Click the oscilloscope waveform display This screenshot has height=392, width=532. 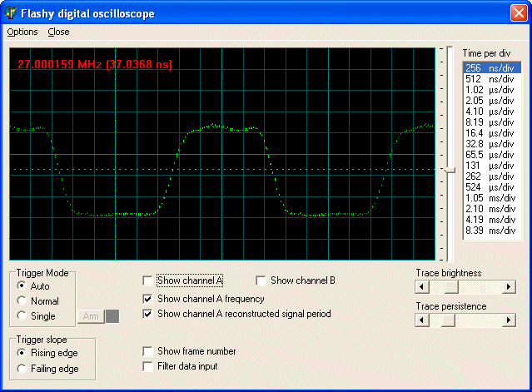(222, 154)
